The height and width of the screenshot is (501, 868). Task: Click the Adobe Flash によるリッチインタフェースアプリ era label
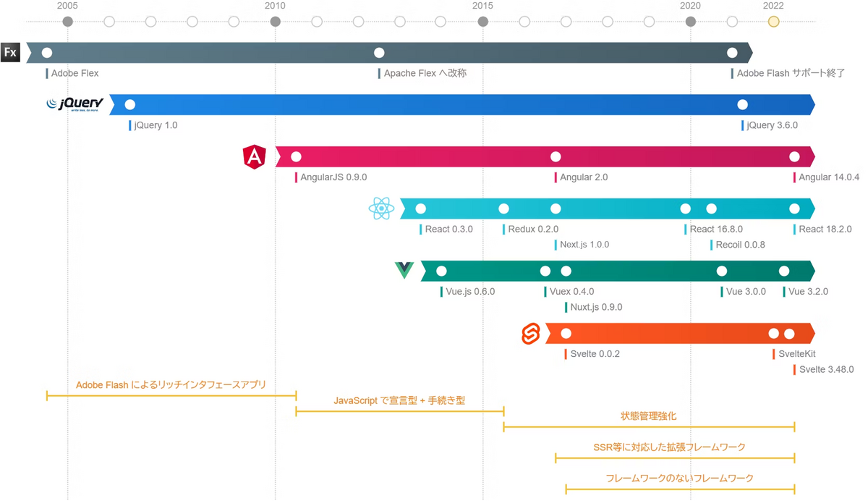171,385
